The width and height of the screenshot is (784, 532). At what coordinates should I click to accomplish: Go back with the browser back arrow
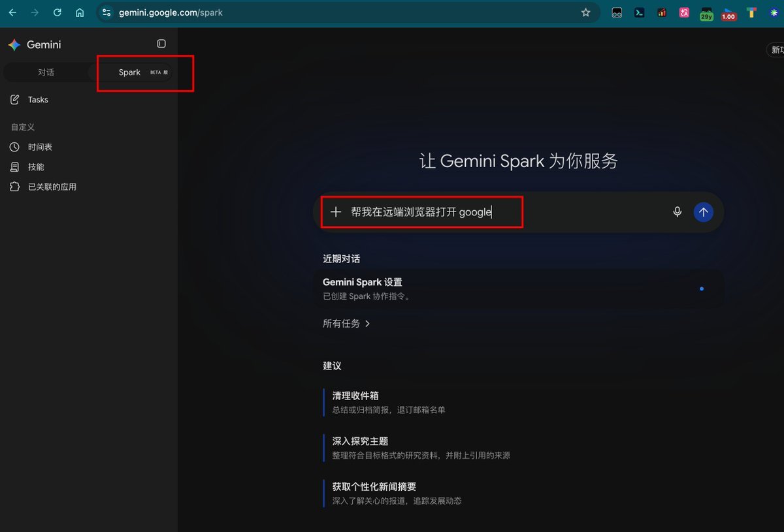point(12,12)
